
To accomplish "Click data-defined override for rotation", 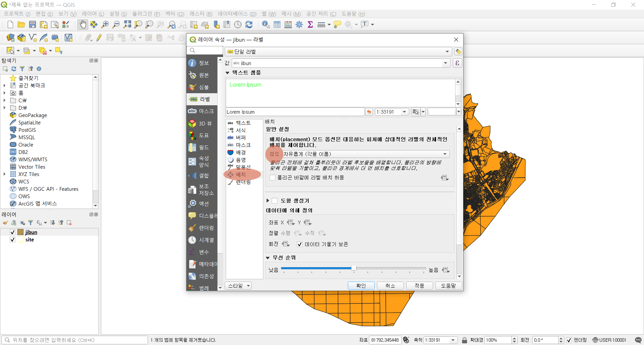I will 286,244.
